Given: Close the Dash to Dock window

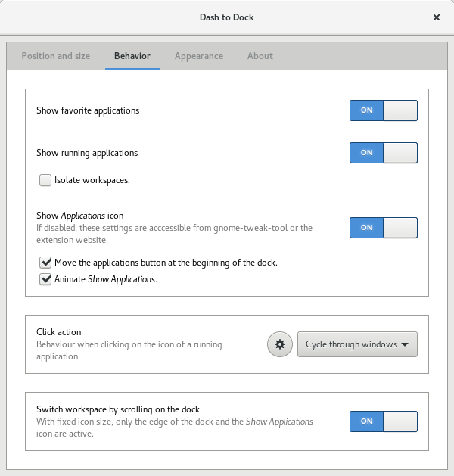Looking at the screenshot, I should point(437,17).
